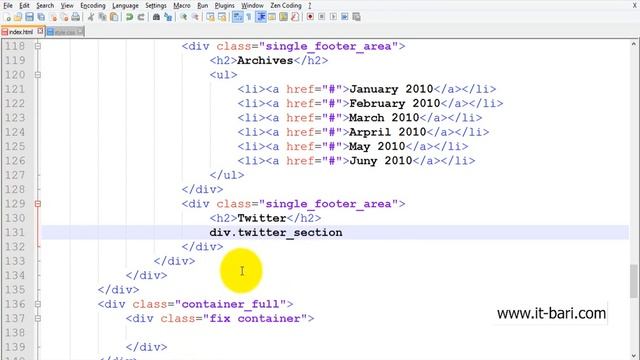
Task: Toggle synchronized vertical scrolling icon
Action: (210, 17)
